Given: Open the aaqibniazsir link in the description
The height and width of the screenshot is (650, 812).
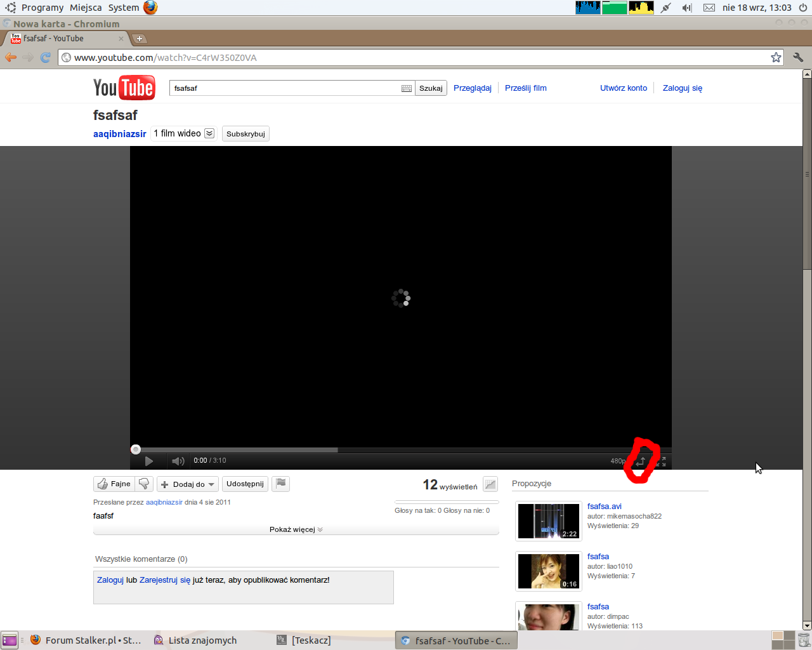Looking at the screenshot, I should pyautogui.click(x=164, y=502).
